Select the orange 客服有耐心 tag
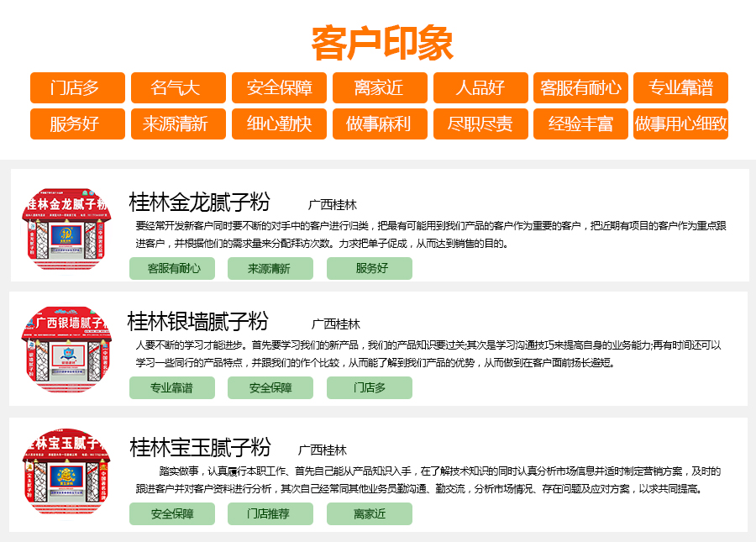The height and width of the screenshot is (542, 756). point(580,87)
